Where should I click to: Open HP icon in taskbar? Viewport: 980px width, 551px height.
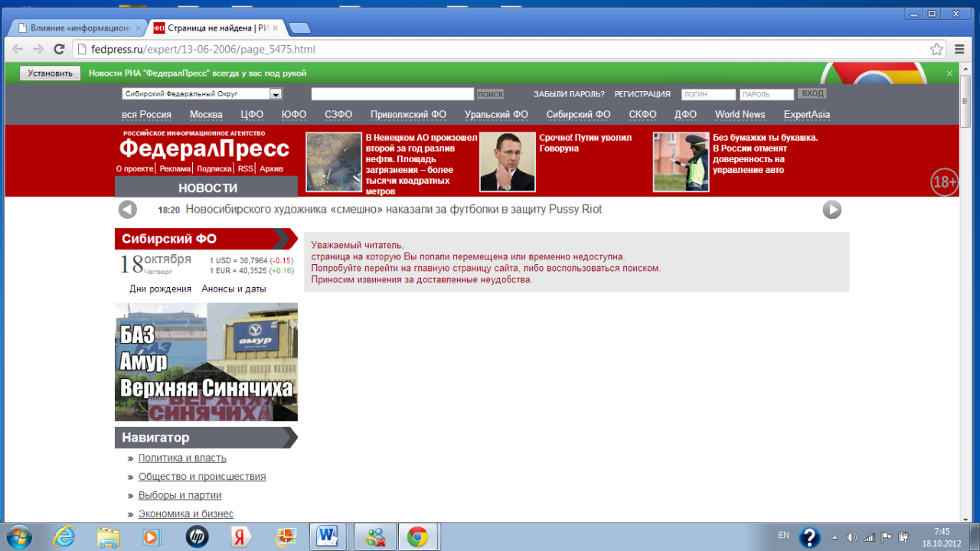[197, 536]
